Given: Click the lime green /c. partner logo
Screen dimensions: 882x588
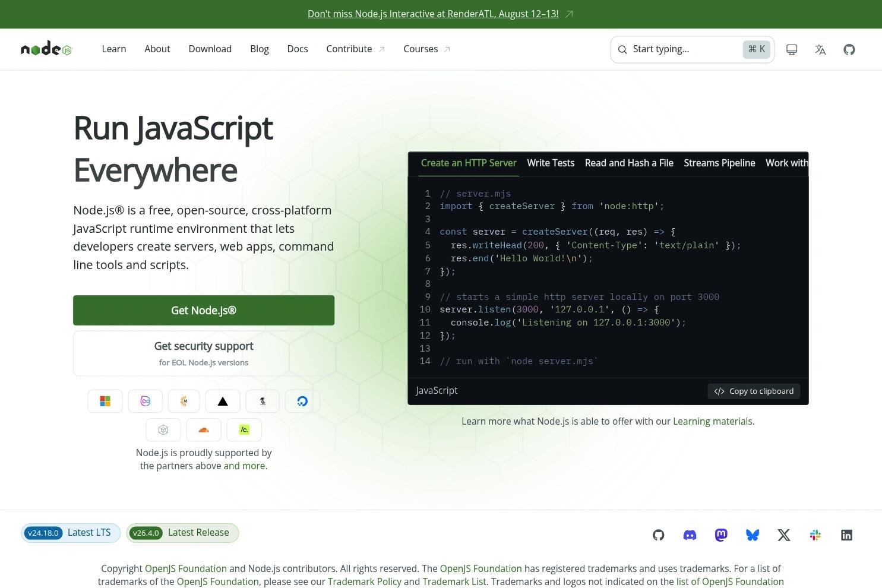Looking at the screenshot, I should pos(244,430).
